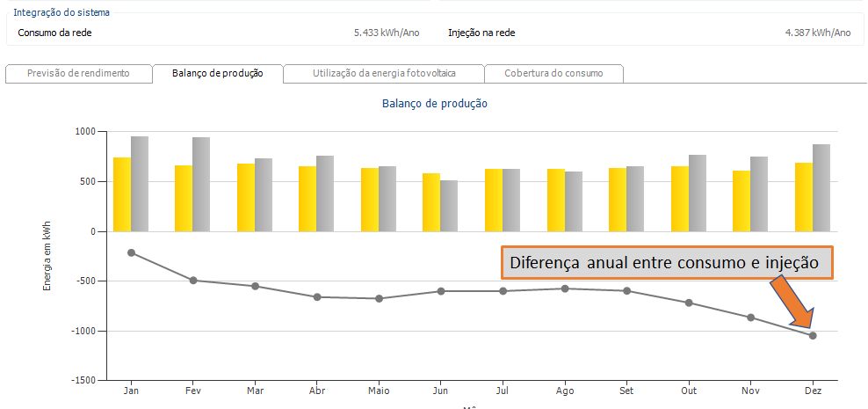
Task: Open the Cobertura do consumo tab
Action: pos(553,74)
